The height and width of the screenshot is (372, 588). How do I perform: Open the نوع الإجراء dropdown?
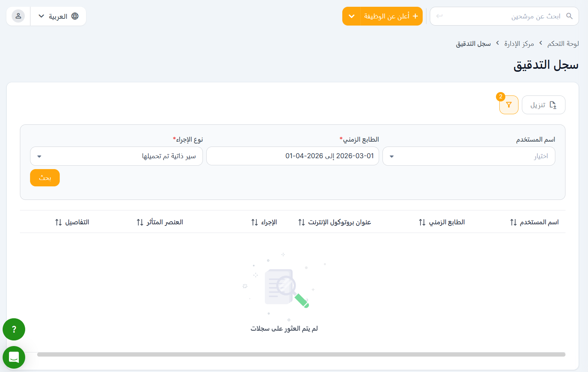[x=116, y=156]
